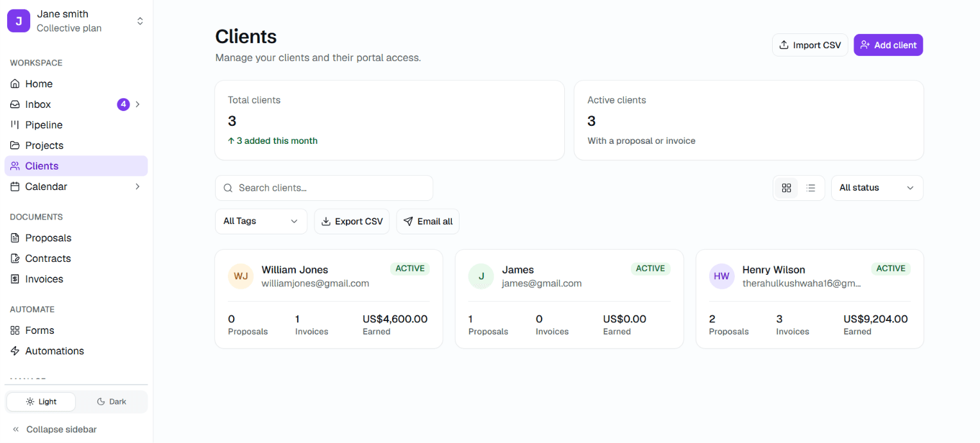Click the green J avatar on James card

click(x=481, y=276)
